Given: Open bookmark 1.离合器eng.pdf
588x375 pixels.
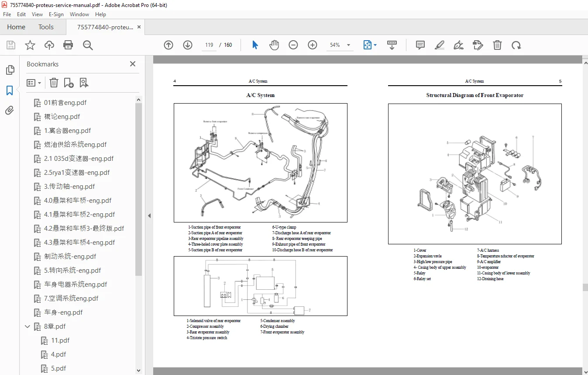Looking at the screenshot, I should click(x=68, y=131).
